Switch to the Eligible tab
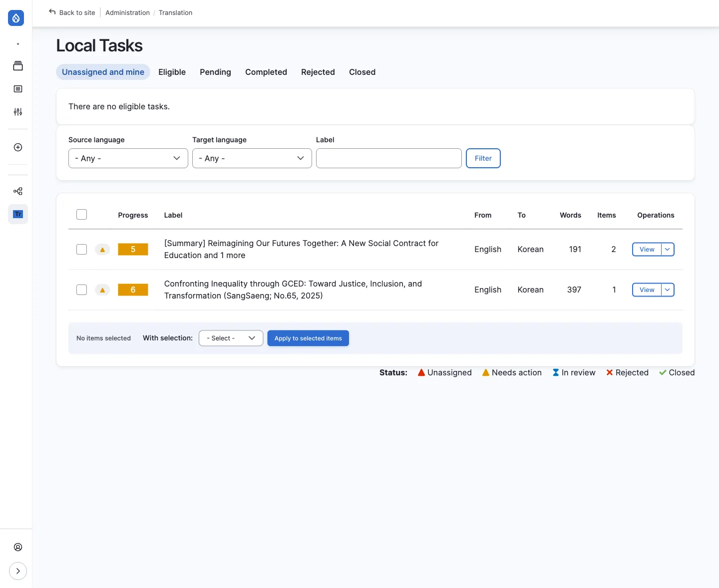The height and width of the screenshot is (588, 719). [172, 72]
